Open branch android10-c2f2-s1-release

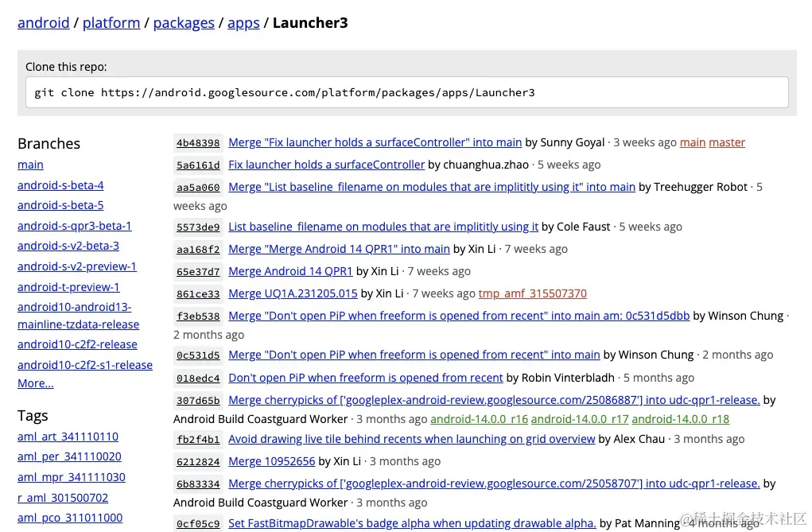85,365
